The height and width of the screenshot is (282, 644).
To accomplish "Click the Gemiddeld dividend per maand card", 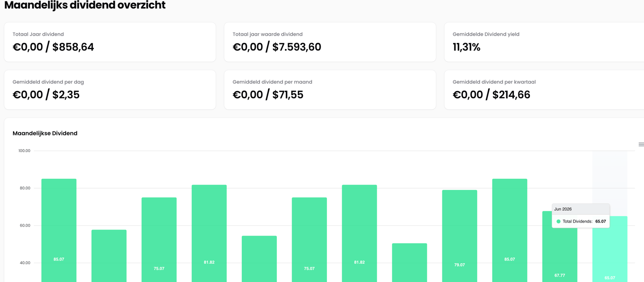I will coord(330,89).
